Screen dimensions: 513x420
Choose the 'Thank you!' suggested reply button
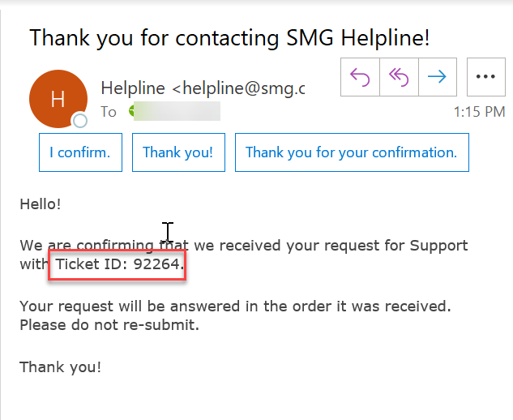click(x=178, y=152)
